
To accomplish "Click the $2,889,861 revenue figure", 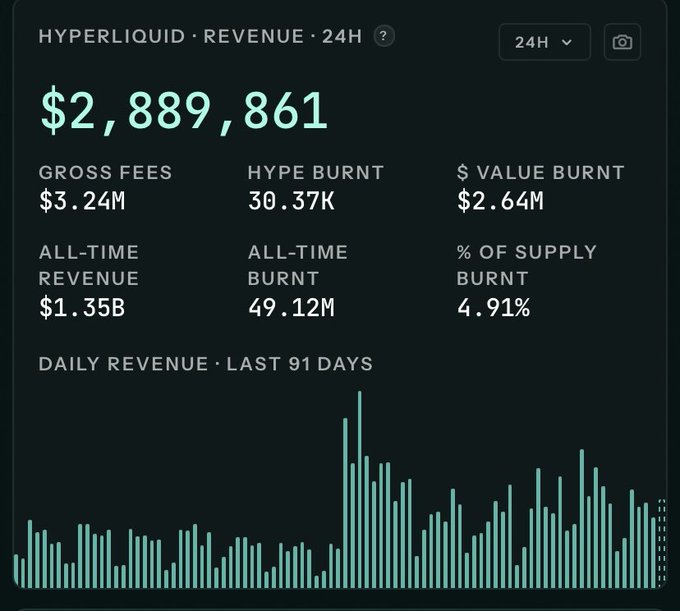I will (183, 110).
